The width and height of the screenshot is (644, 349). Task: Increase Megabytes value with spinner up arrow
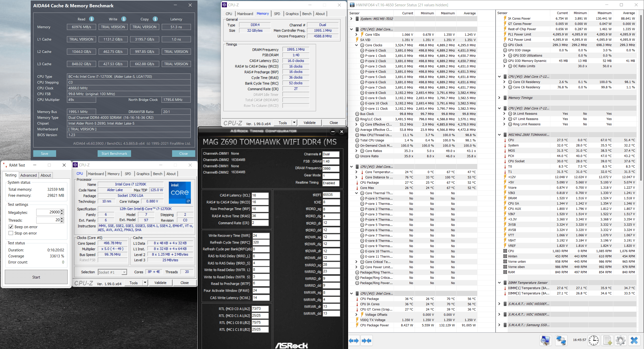62,211
